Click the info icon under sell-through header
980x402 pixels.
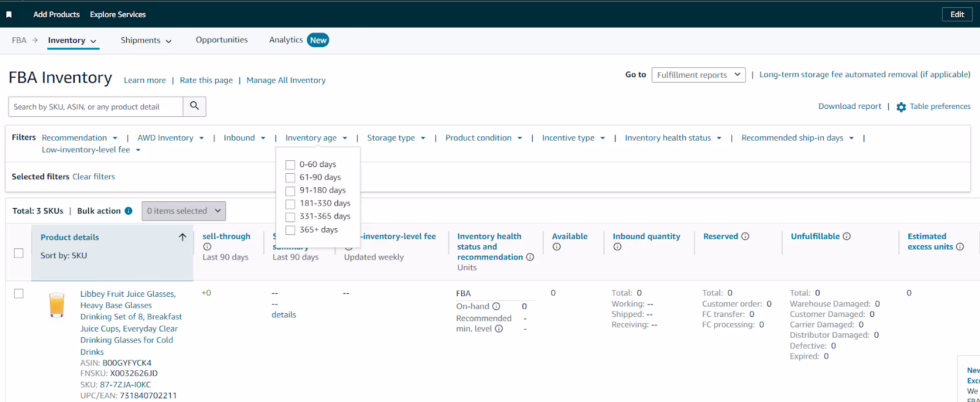pyautogui.click(x=207, y=247)
